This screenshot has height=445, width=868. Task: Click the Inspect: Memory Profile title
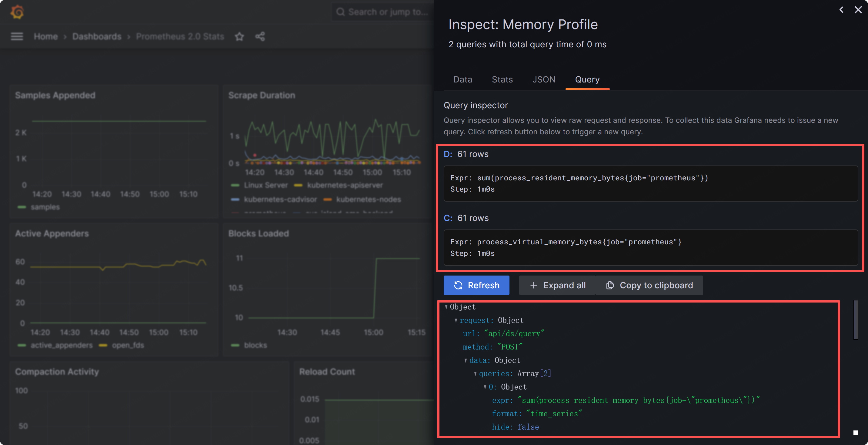[523, 25]
